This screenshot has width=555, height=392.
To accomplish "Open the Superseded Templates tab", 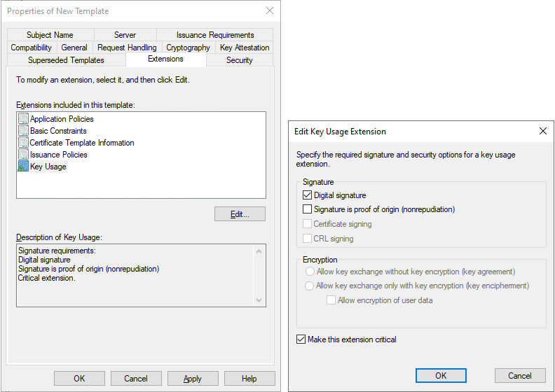I will (66, 60).
